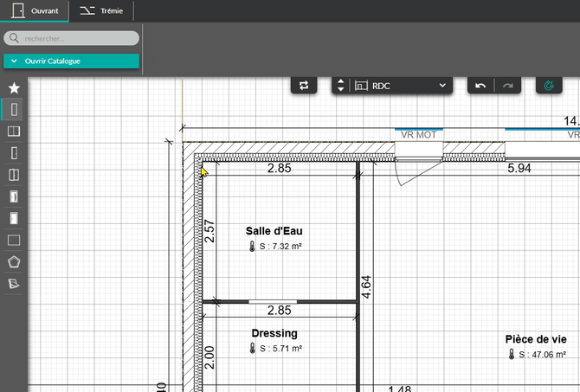Click the swap view arrows button

click(304, 86)
